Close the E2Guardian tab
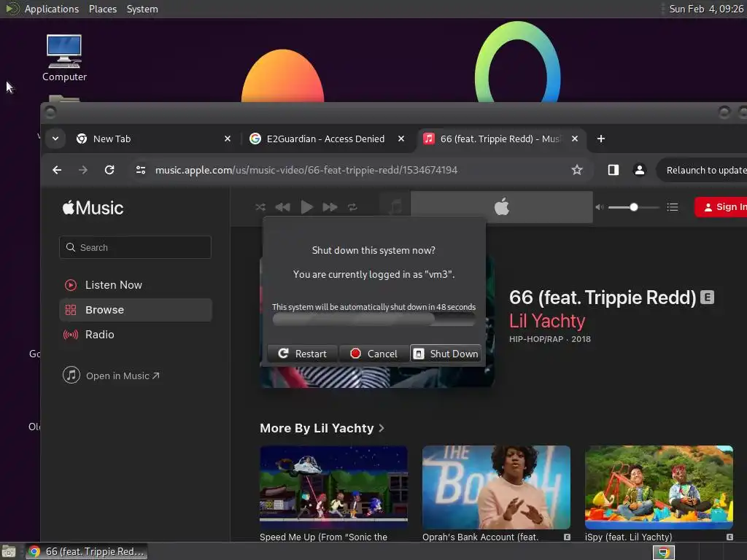This screenshot has width=747, height=560. pyautogui.click(x=401, y=139)
